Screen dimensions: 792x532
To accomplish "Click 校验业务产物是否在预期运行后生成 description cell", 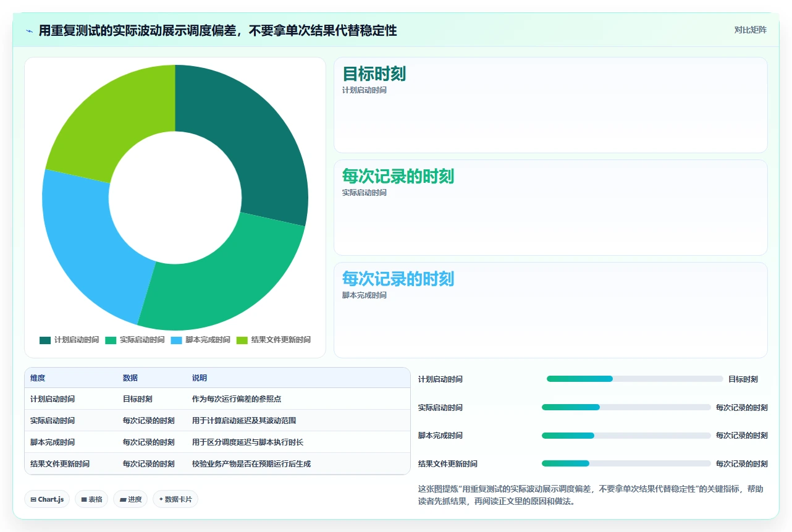I will pyautogui.click(x=251, y=464).
